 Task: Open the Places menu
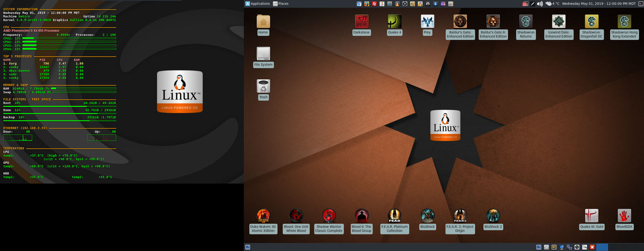pyautogui.click(x=281, y=4)
